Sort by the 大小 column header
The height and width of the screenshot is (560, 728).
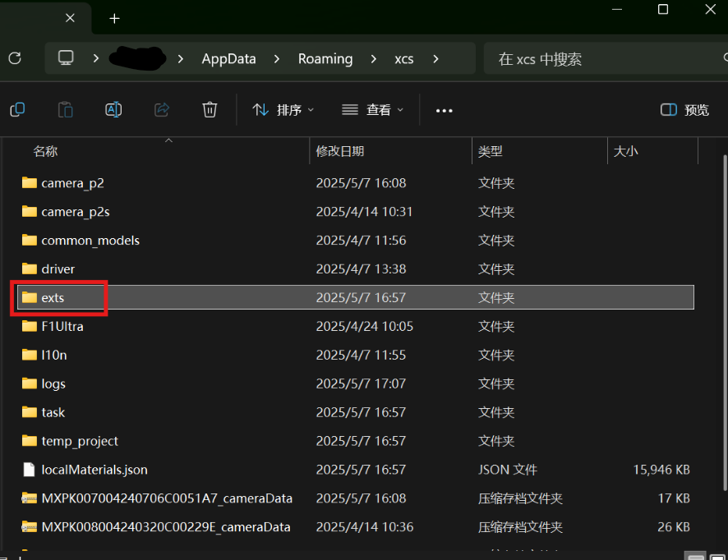(626, 151)
